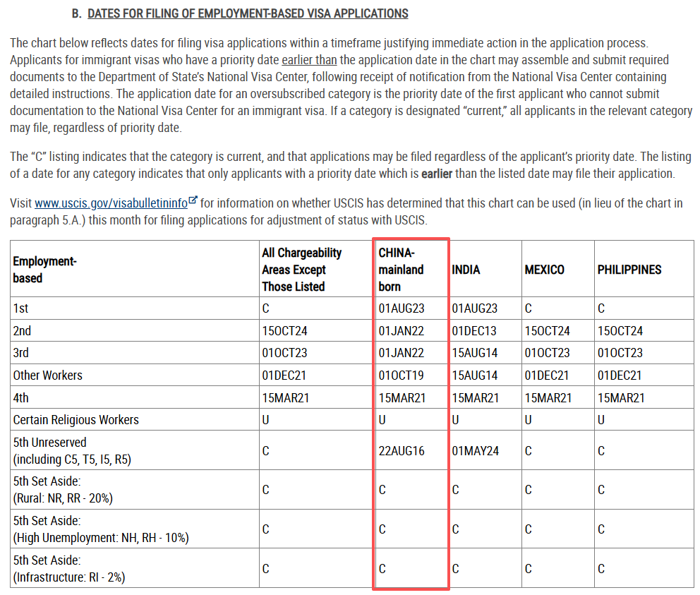Screen dimensions: 700x595
Task: Click the underlined 'earlier than' text
Action: pos(309,60)
